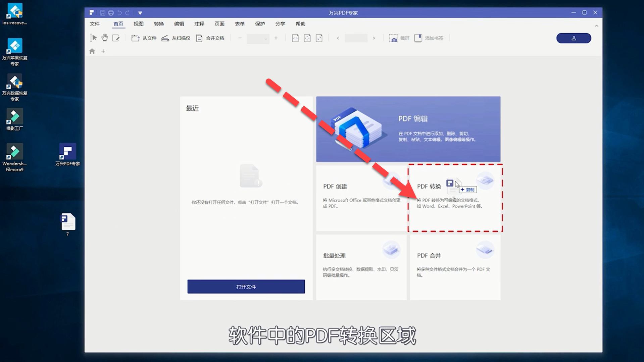Open the PDF 编辑 banner card

click(408, 129)
